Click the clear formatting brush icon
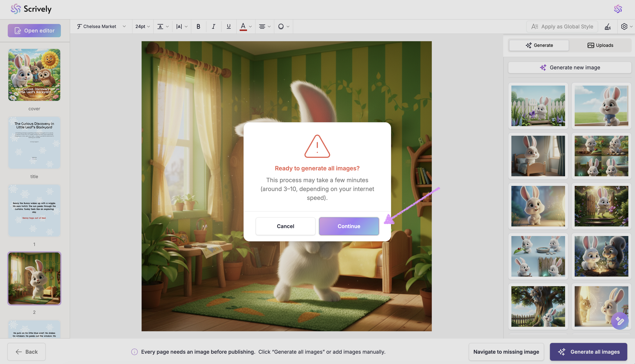 (608, 27)
